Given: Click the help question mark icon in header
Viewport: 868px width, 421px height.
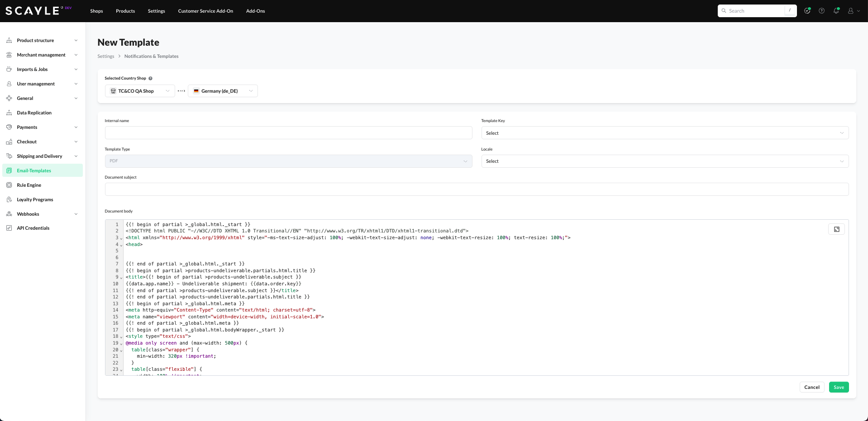Looking at the screenshot, I should coord(821,11).
